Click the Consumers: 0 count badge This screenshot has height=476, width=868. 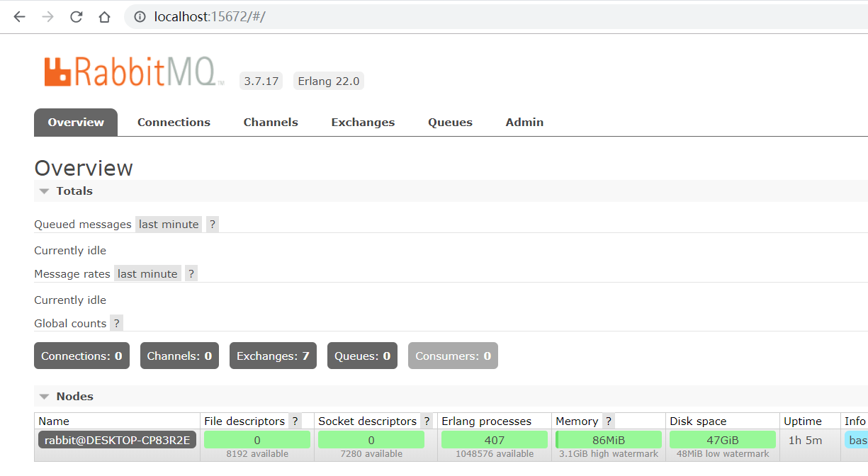(453, 356)
